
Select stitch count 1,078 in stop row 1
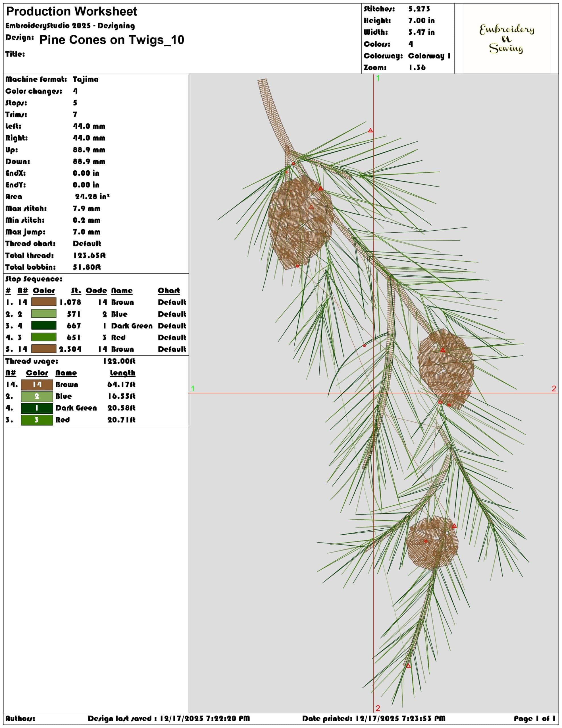tap(70, 302)
